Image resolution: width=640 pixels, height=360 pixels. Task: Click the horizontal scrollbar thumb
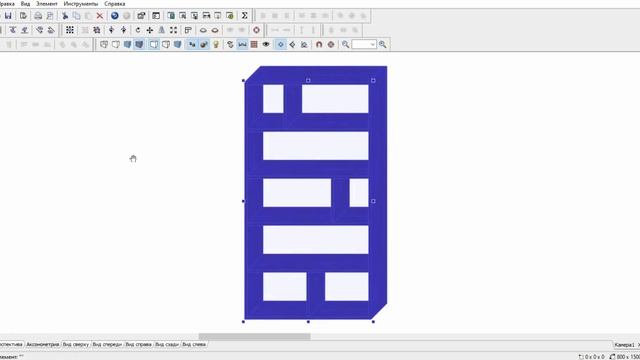[x=254, y=337]
